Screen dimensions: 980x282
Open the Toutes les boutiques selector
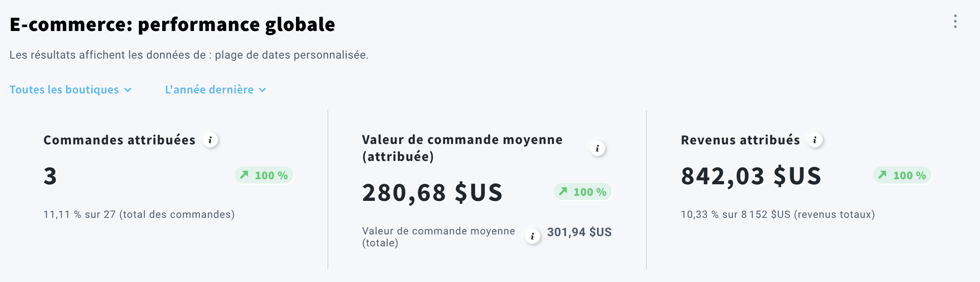click(x=65, y=90)
